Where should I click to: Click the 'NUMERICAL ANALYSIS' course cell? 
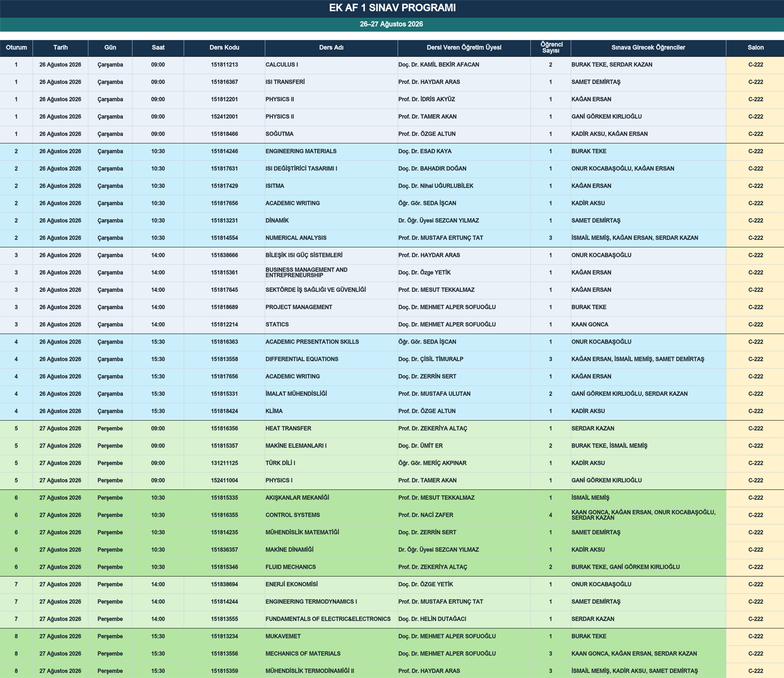pos(331,238)
